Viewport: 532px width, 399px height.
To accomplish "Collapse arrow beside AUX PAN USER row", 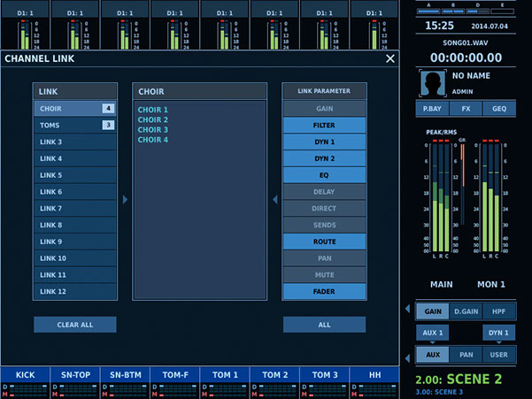I will click(x=407, y=358).
